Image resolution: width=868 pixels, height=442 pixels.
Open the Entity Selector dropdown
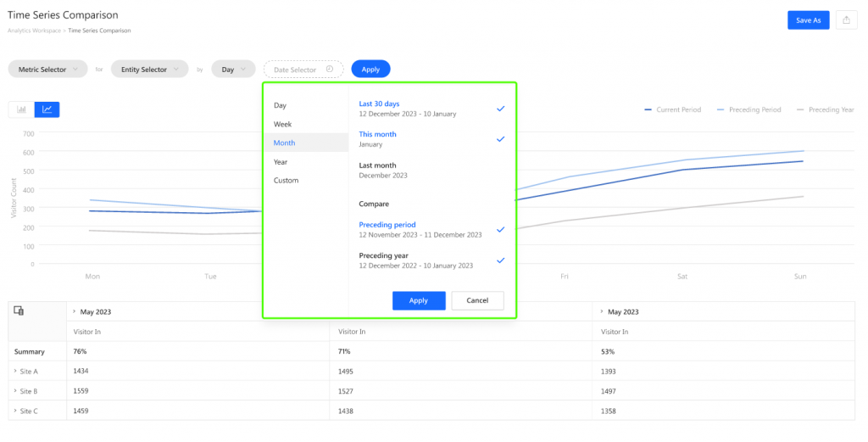[x=149, y=70]
